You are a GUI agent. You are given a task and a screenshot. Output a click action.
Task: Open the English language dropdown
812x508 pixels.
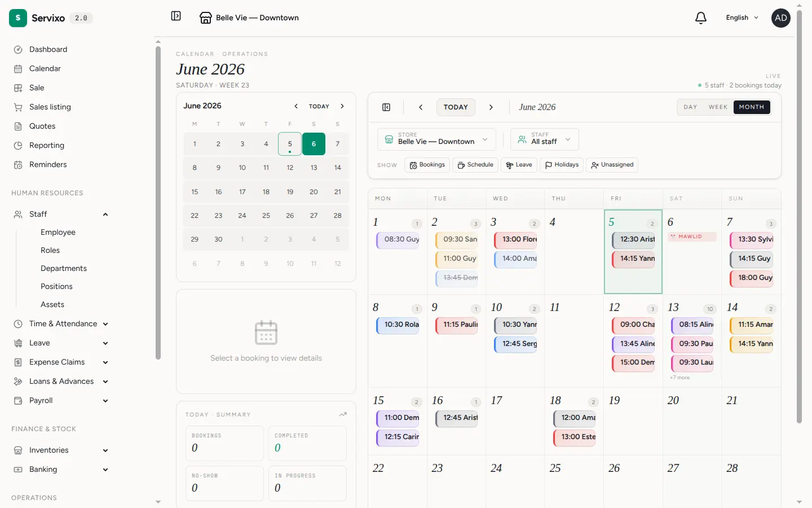coord(742,18)
